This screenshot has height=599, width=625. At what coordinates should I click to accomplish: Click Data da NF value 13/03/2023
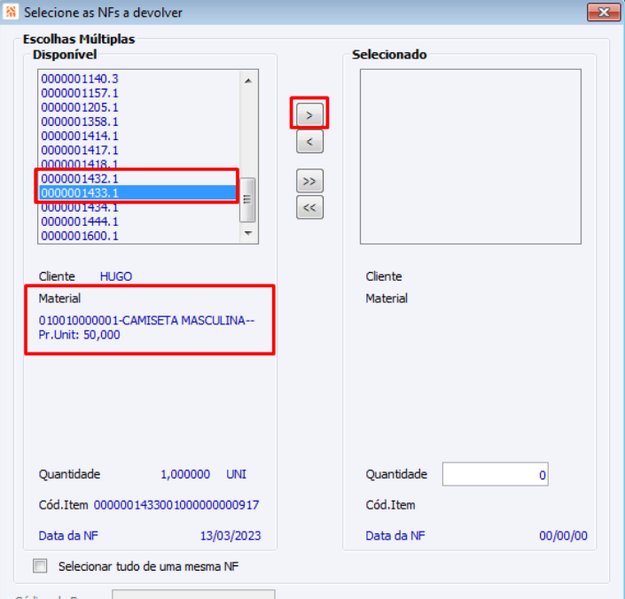pyautogui.click(x=230, y=536)
